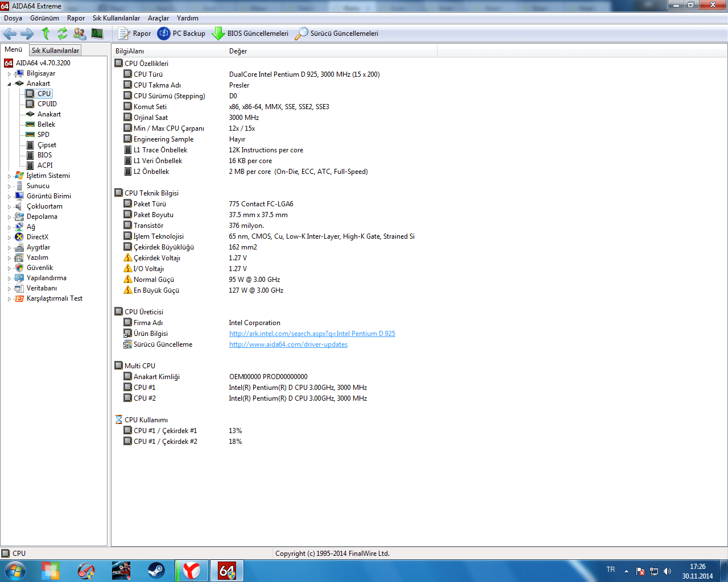Viewport: 728px width, 582px height.
Task: Open the Rapor menu in the menu bar
Action: (x=76, y=18)
